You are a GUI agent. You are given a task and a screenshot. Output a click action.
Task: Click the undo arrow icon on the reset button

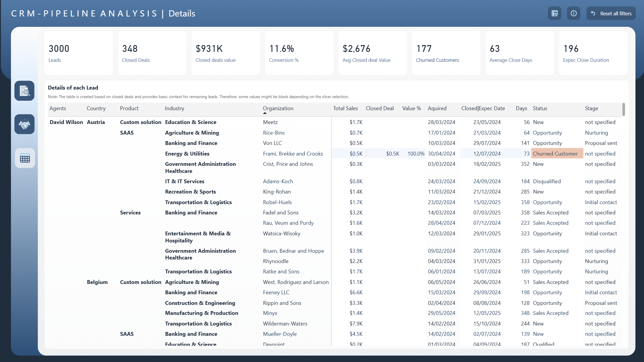593,14
